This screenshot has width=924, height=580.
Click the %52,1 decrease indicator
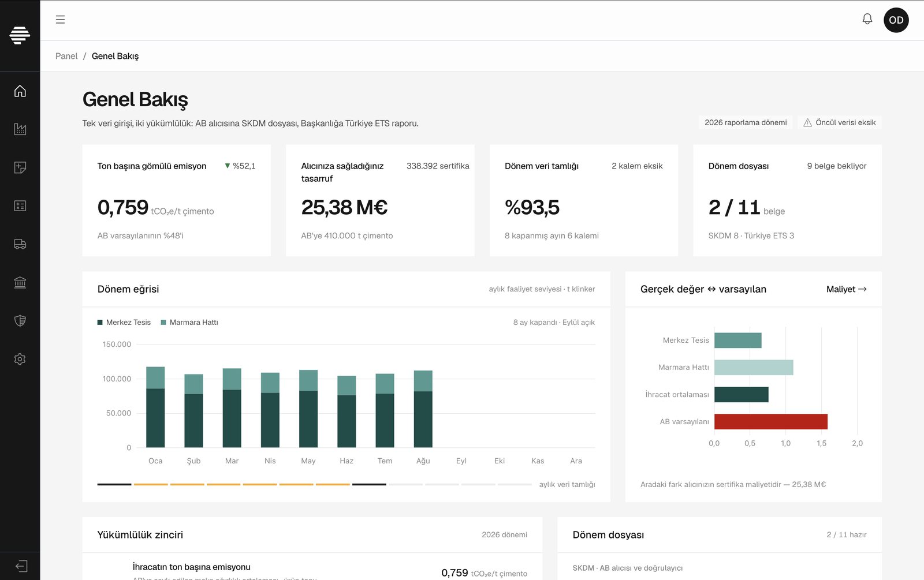[x=240, y=166]
